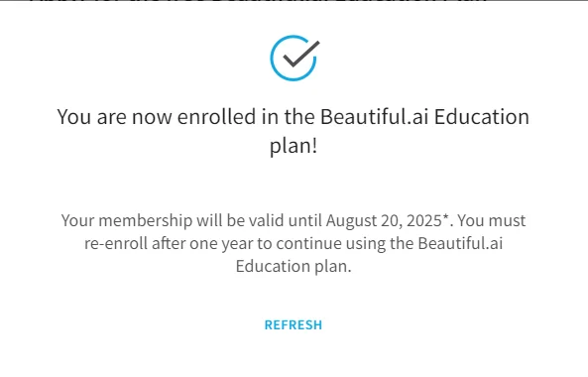588x377 pixels.
Task: Click the word "plan!" in the heading
Action: pos(294,146)
